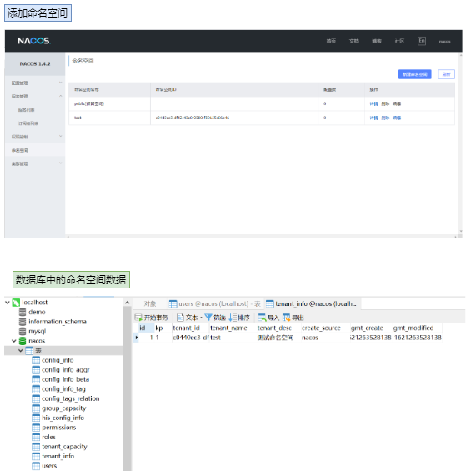Image resolution: width=471 pixels, height=476 pixels.
Task: Select the mysql database icon
Action: coord(23,331)
